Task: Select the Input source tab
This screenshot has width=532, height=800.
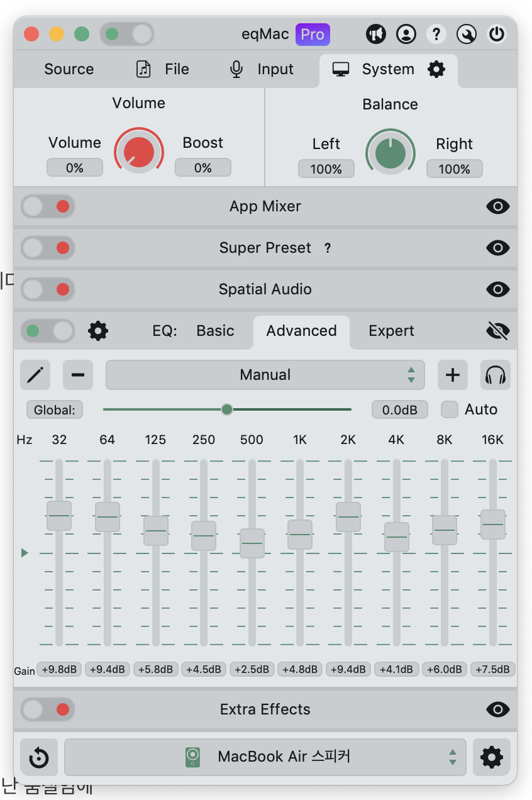Action: pos(262,69)
